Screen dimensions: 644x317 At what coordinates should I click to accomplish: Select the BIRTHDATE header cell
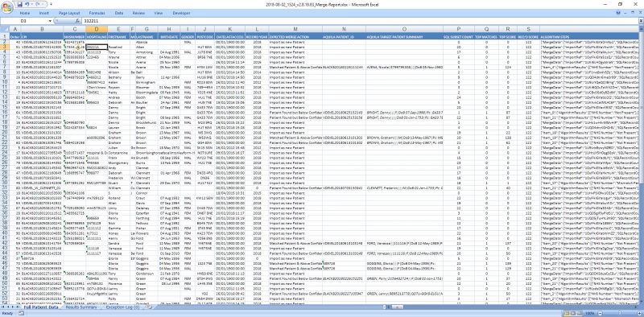[x=170, y=36]
